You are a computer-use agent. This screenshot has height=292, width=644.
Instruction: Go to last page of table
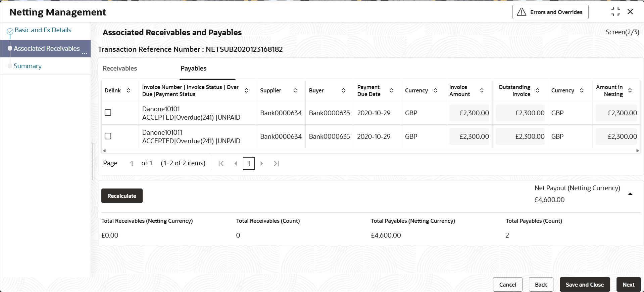(x=276, y=163)
